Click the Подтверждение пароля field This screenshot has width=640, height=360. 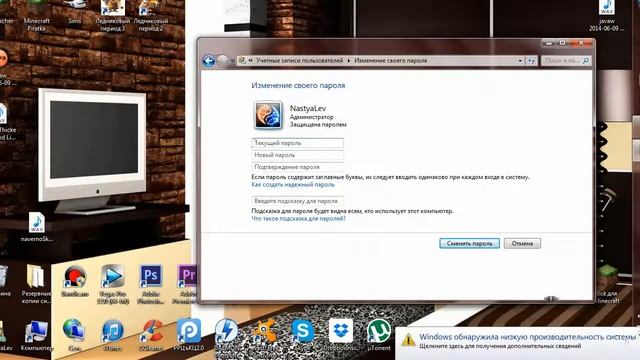point(298,167)
